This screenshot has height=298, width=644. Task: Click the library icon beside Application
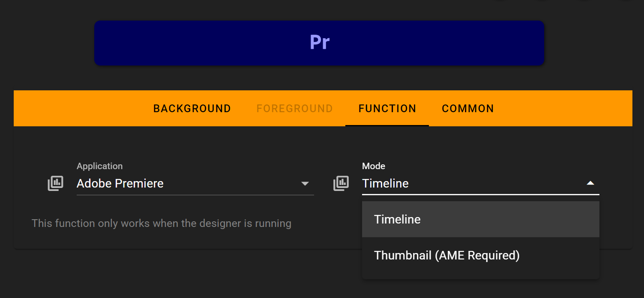(55, 183)
